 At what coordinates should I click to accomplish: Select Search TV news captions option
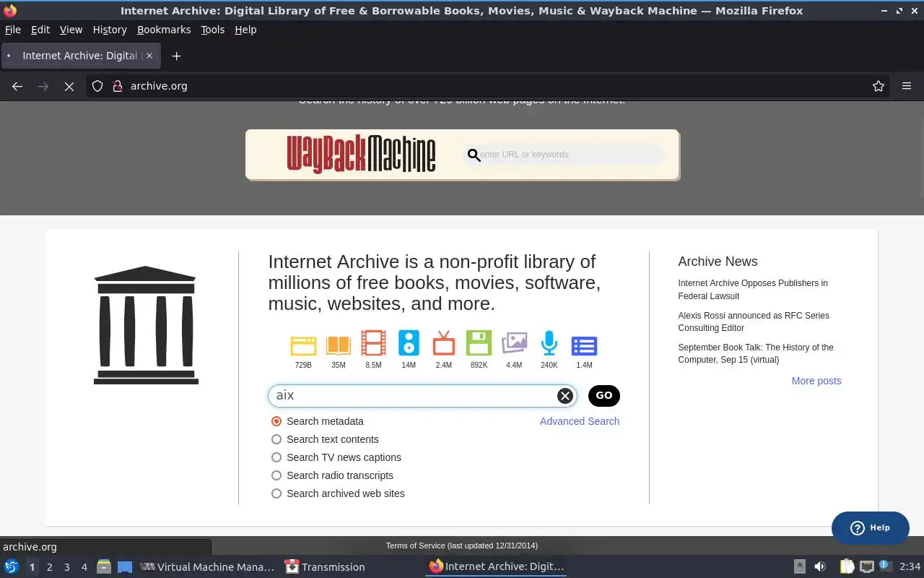[x=276, y=457]
